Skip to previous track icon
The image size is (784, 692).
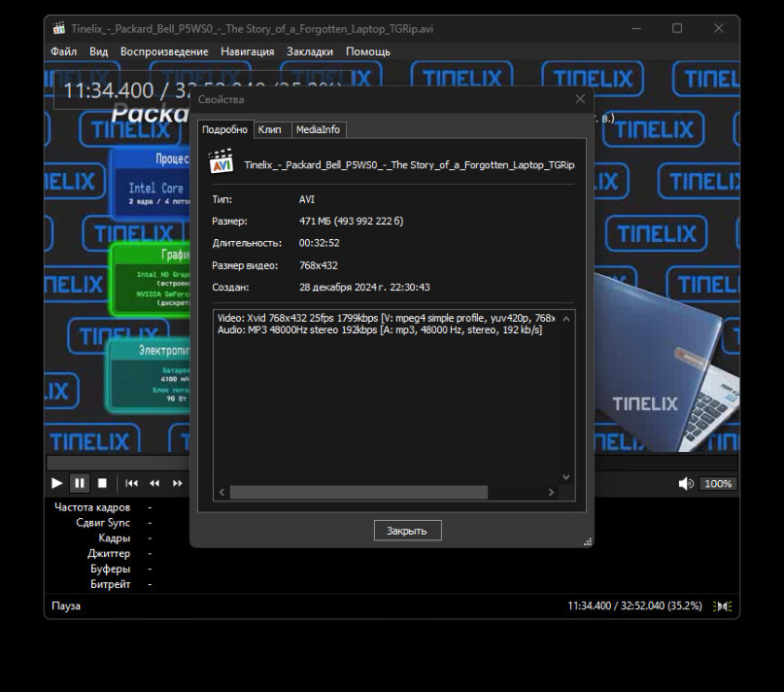click(x=131, y=483)
